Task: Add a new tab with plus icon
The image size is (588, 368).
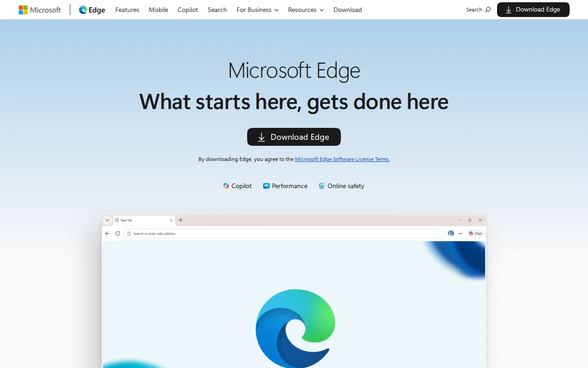Action: tap(181, 220)
